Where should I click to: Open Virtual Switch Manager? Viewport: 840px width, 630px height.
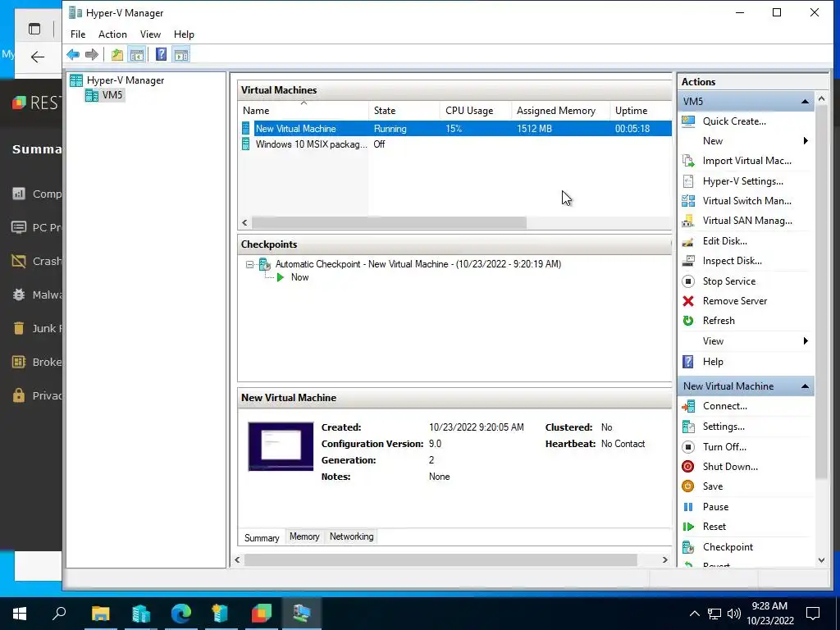tap(746, 201)
